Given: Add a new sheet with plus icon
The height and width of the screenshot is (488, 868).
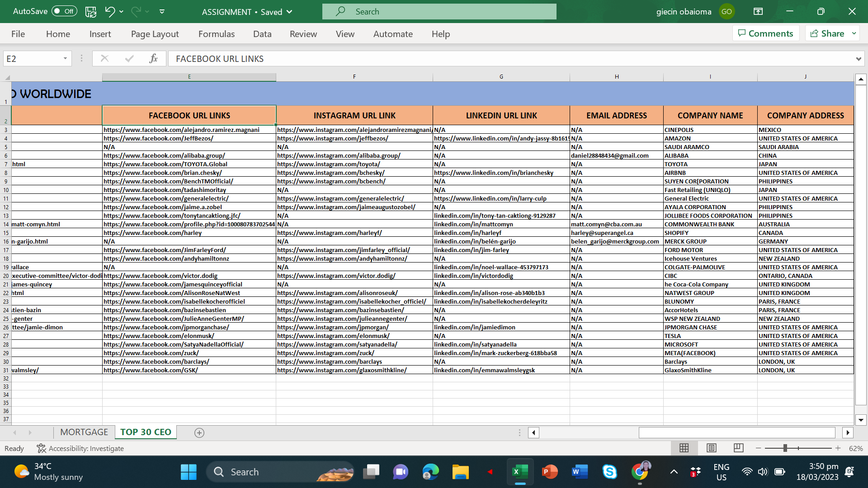Looking at the screenshot, I should pos(199,433).
